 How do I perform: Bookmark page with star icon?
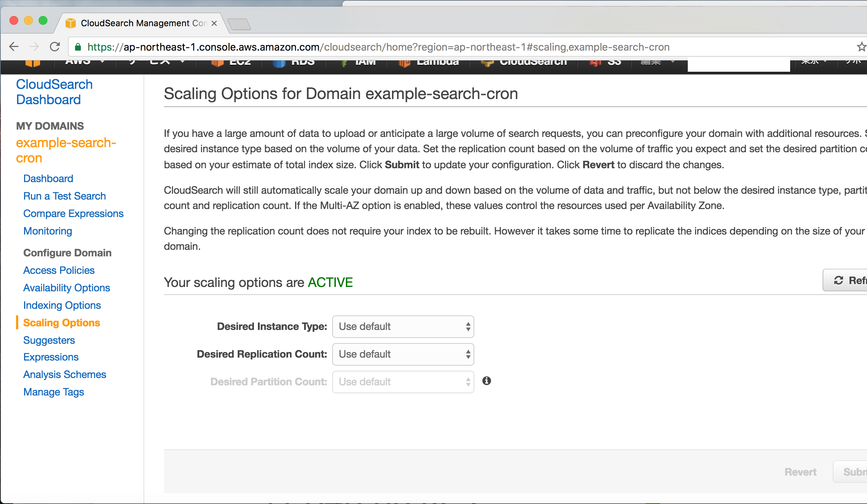[x=861, y=47]
